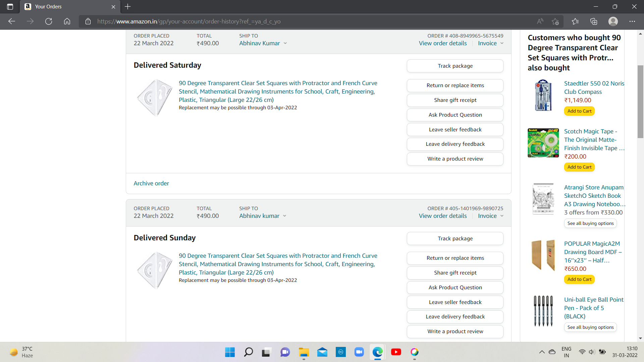
Task: Open Windows Start menu
Action: pyautogui.click(x=230, y=352)
